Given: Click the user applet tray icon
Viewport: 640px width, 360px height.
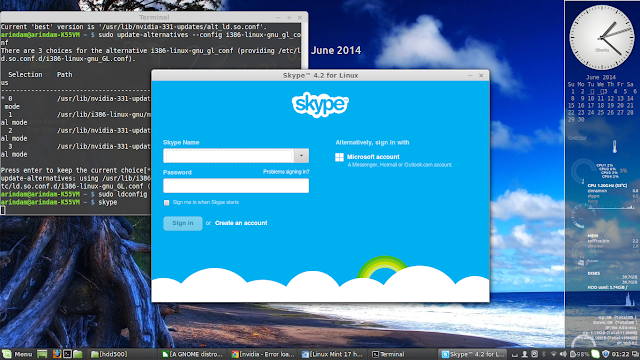Looking at the screenshot, I should 524,354.
